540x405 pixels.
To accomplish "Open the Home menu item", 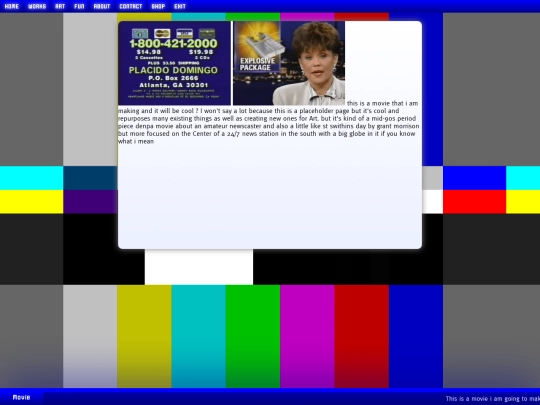I will pyautogui.click(x=12, y=6).
